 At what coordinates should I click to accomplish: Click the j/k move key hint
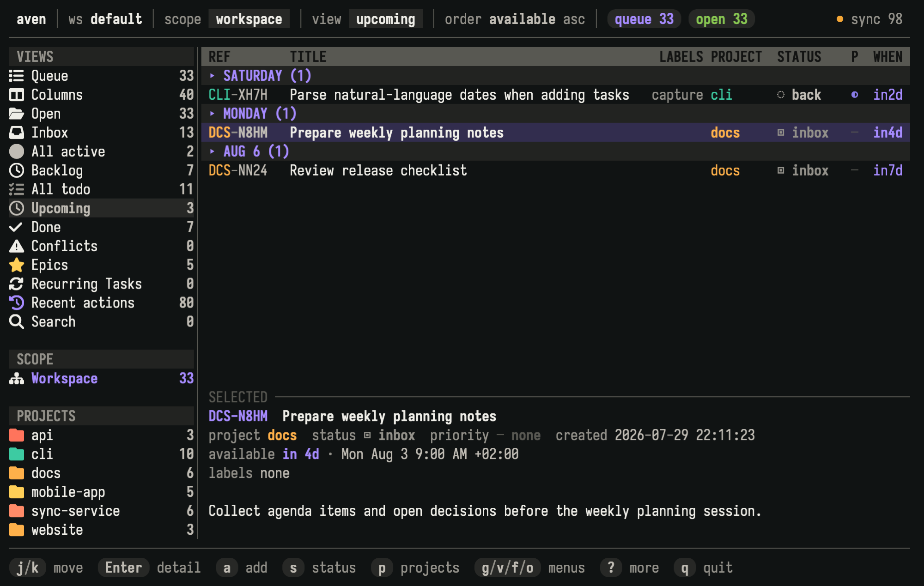(x=46, y=568)
